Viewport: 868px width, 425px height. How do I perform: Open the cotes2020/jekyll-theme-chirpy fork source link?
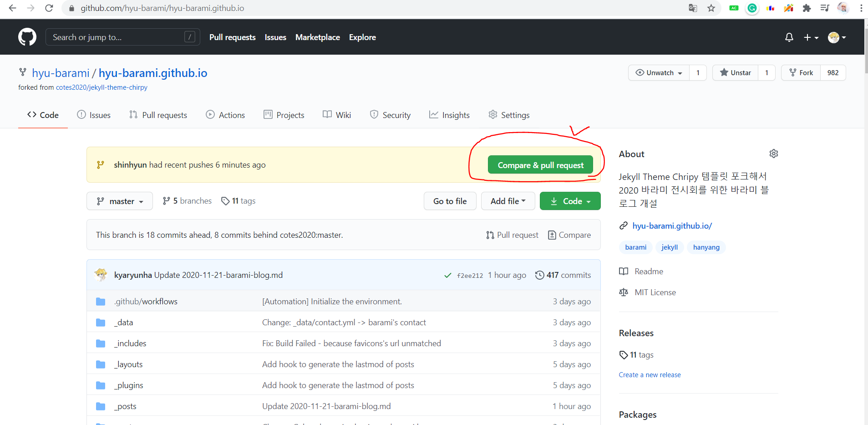[x=102, y=87]
